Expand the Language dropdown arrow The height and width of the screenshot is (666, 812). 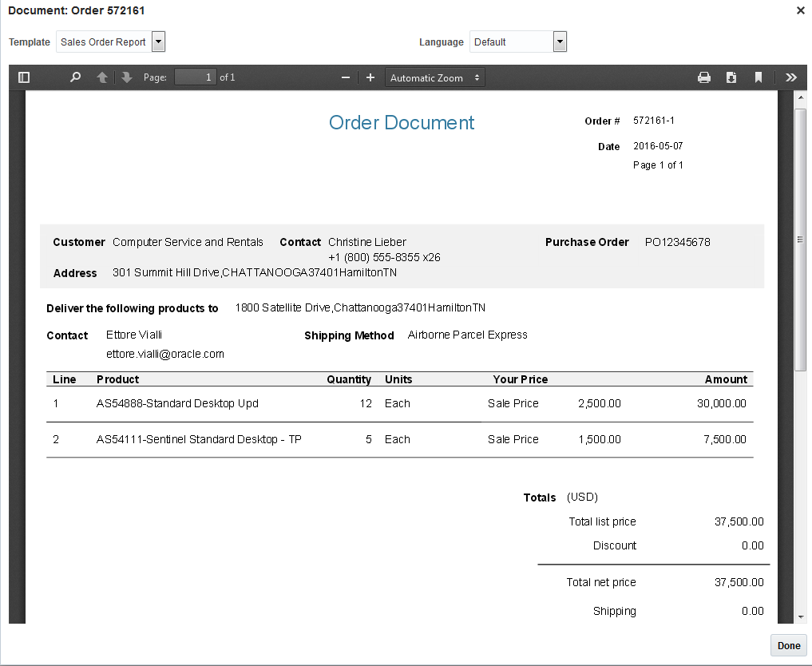coord(560,42)
